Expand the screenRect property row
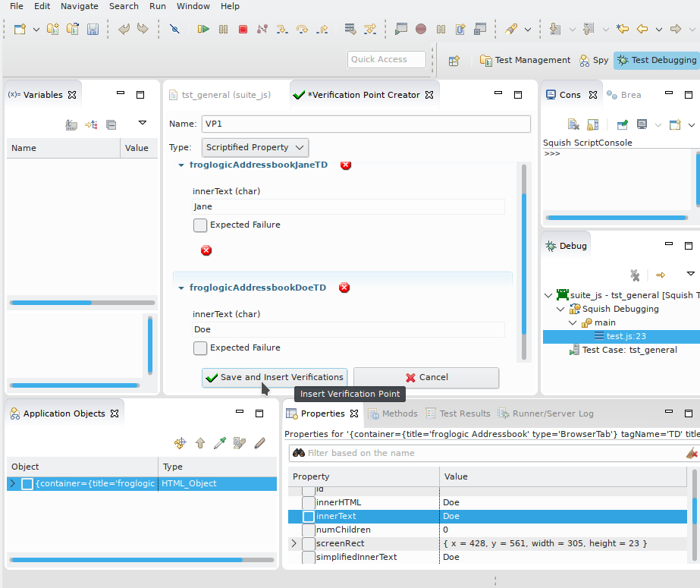Viewport: 700px width, 588px height. click(293, 543)
